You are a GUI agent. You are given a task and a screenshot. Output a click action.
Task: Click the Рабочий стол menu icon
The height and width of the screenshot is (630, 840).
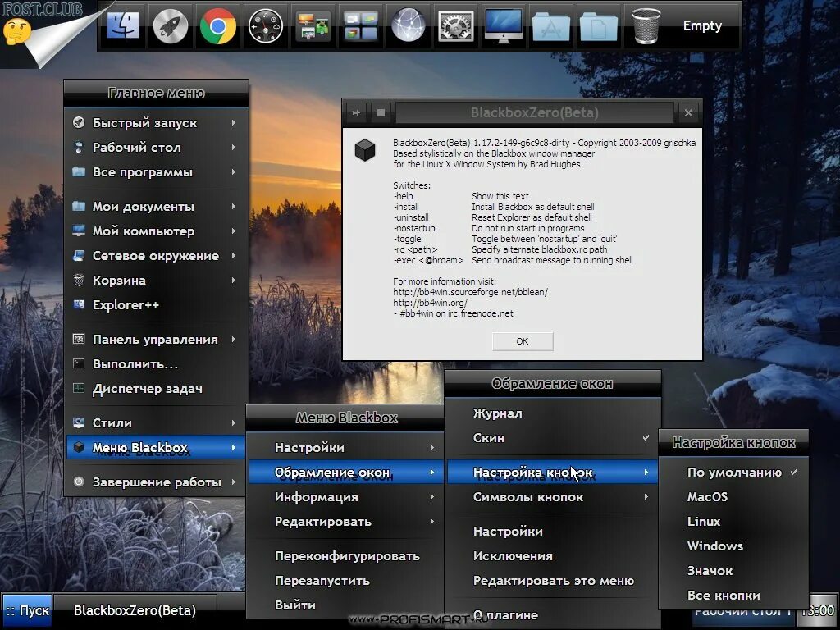79,148
